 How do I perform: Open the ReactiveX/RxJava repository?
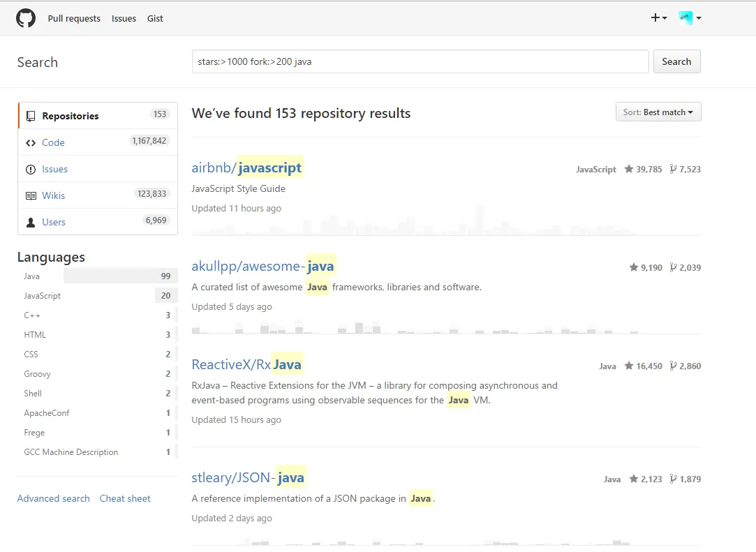[246, 364]
